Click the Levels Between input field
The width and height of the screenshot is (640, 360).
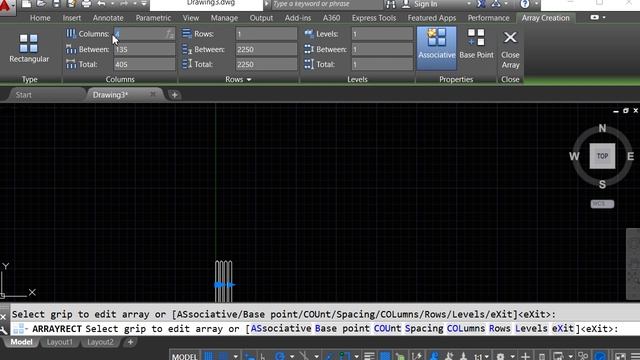pos(382,49)
